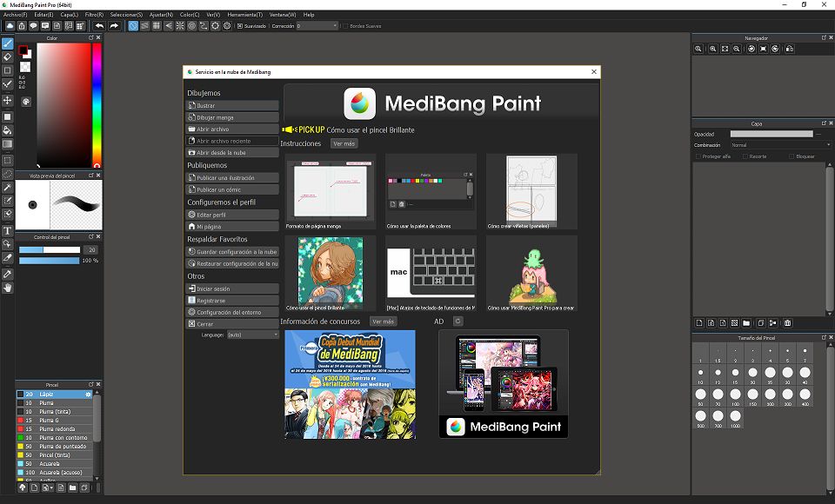Add a new layer in Capa panel

click(699, 323)
